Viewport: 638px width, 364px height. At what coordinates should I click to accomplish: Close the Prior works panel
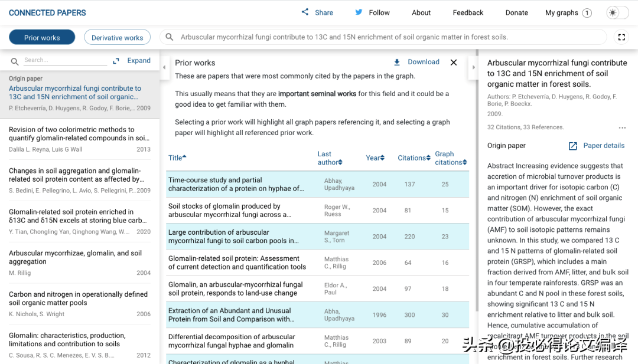click(x=454, y=62)
